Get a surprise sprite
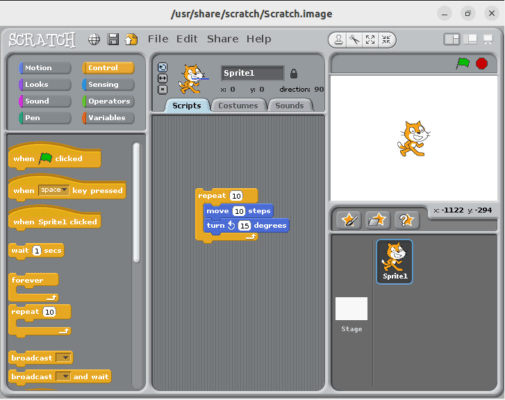The image size is (505, 400). point(406,220)
